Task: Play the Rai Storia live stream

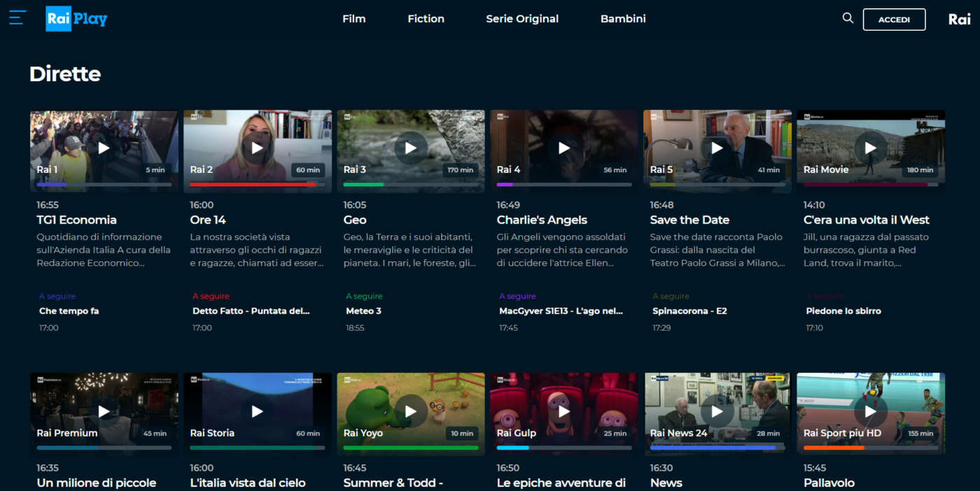Action: [x=257, y=411]
